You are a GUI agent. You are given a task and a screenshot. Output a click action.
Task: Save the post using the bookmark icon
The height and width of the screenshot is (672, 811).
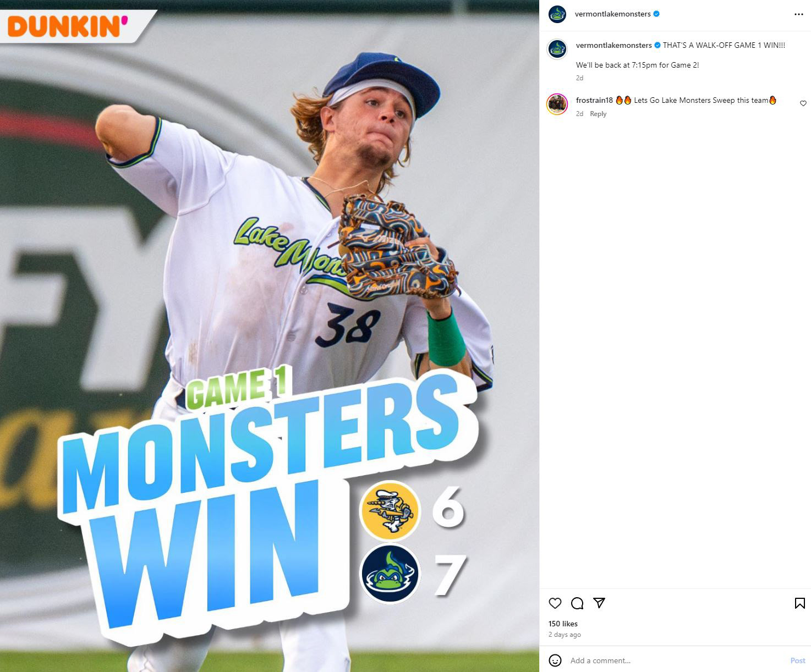pyautogui.click(x=800, y=603)
